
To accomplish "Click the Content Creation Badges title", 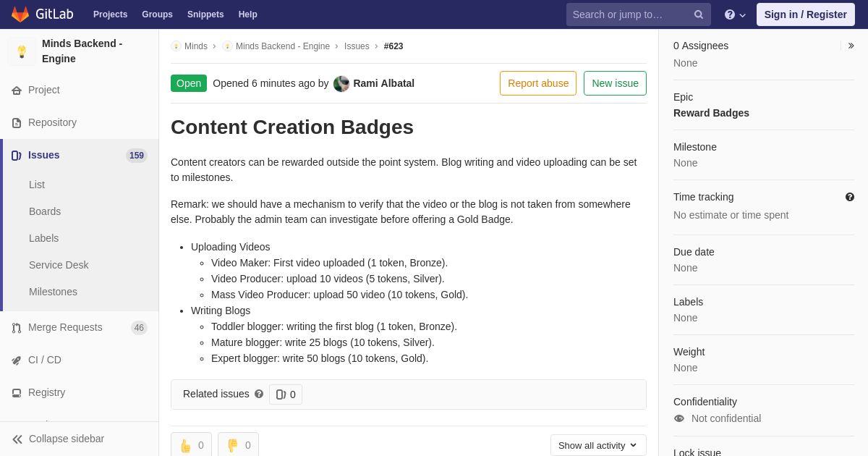I will click(x=292, y=127).
